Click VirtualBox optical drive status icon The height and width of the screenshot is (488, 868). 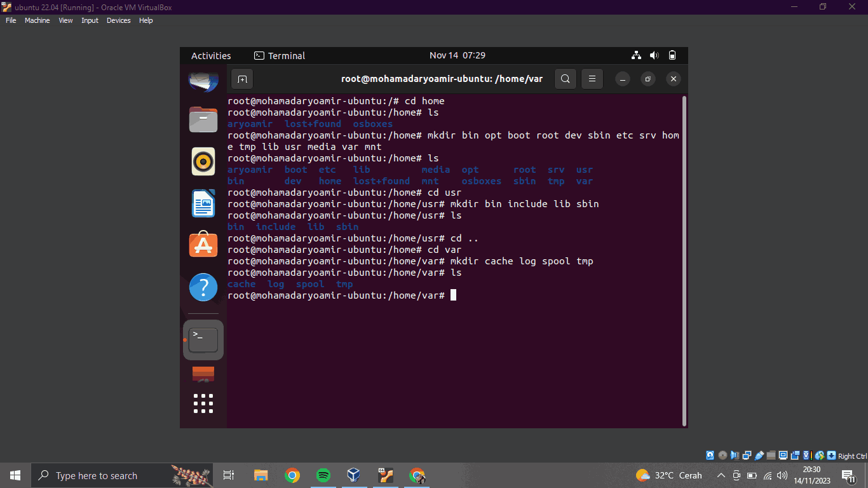[x=722, y=456]
